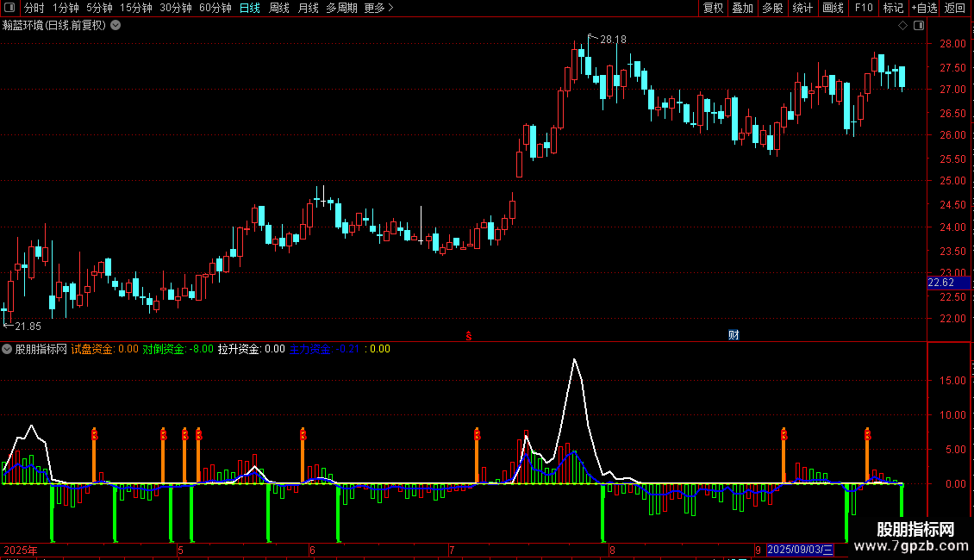Add stock with +自选 button
This screenshot has width=974, height=560.
(x=924, y=8)
